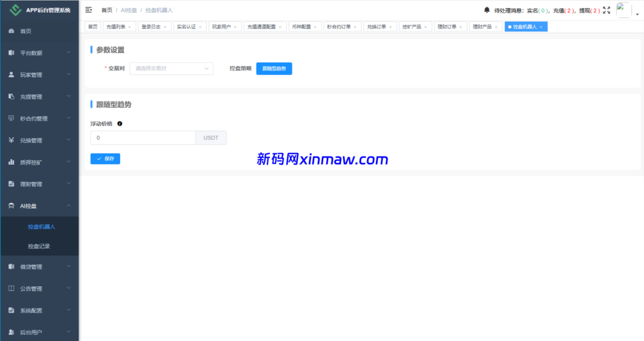Click the AI控盘 robot icon
Image resolution: width=644 pixels, height=341 pixels.
(11, 206)
